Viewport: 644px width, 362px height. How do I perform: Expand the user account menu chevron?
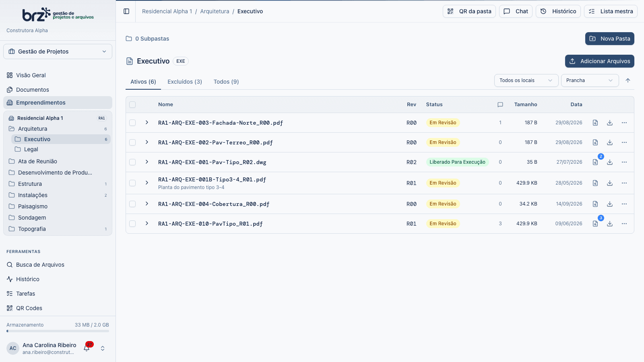(x=103, y=348)
